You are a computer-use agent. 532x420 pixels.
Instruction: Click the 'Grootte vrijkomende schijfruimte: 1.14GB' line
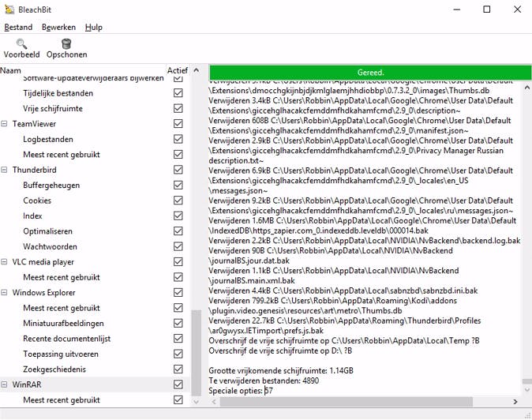pos(281,370)
